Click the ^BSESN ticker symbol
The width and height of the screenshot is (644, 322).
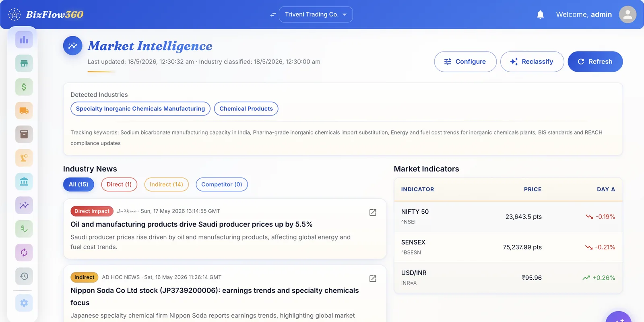pos(411,252)
